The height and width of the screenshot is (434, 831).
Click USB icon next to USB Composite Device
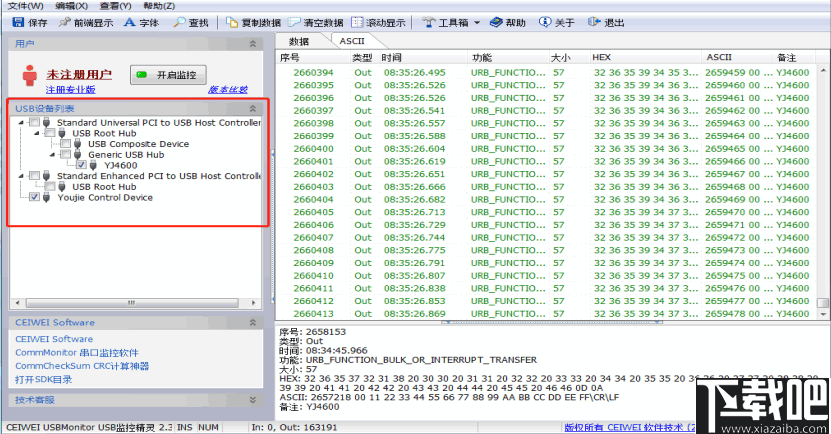(77, 144)
